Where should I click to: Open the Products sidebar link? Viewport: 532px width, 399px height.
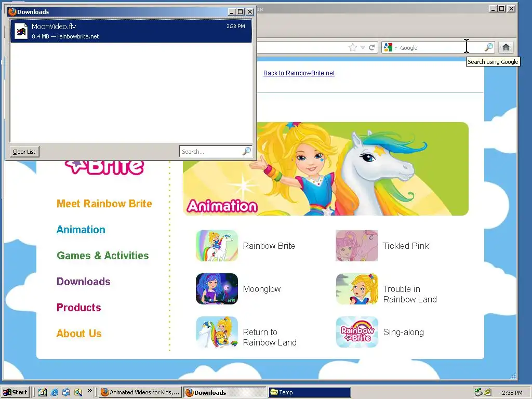(x=79, y=308)
